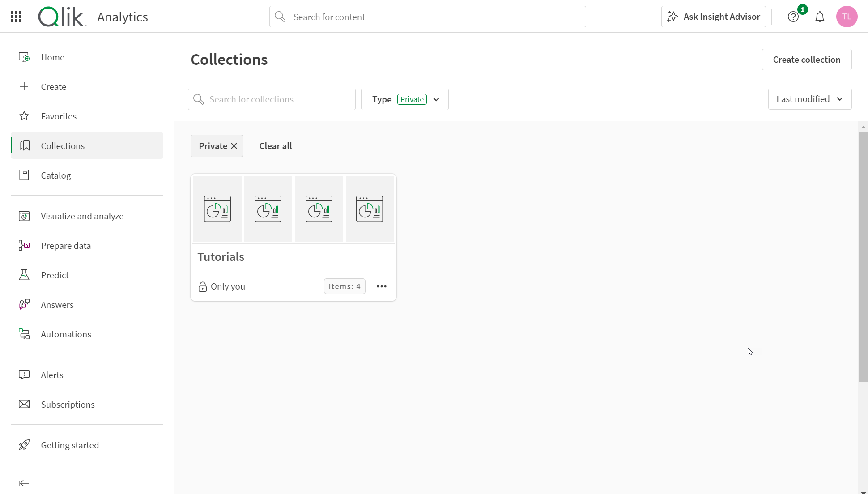Open the Catalog section
The width and height of the screenshot is (868, 494).
point(56,175)
